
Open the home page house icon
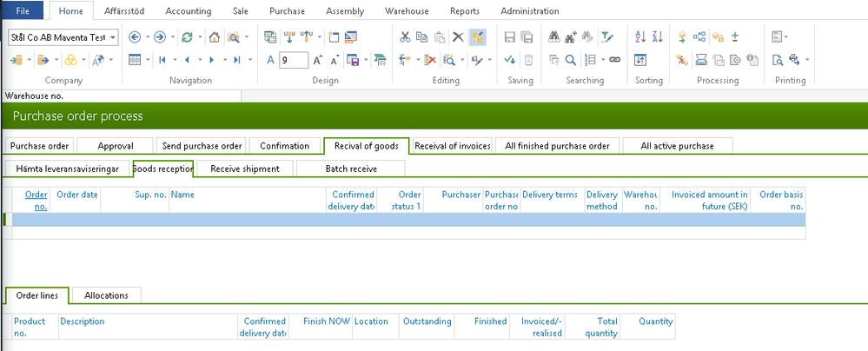tap(215, 37)
